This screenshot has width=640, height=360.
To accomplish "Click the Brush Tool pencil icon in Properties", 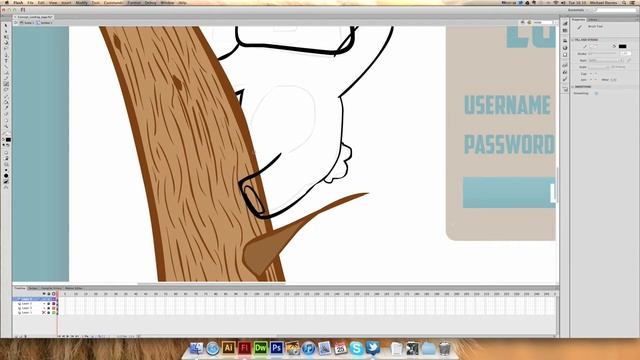I will pos(580,27).
